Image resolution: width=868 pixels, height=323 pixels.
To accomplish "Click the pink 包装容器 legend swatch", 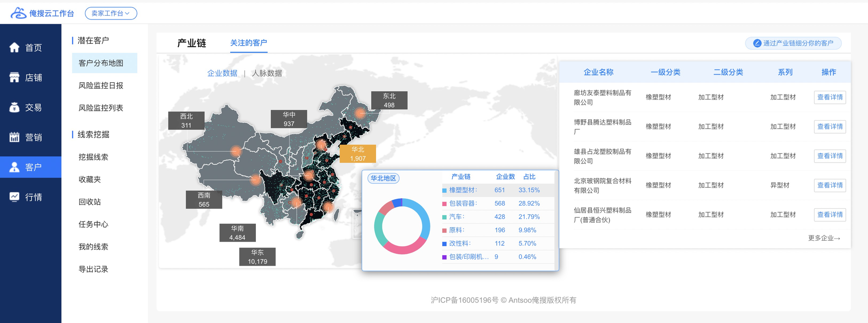I will pos(444,204).
